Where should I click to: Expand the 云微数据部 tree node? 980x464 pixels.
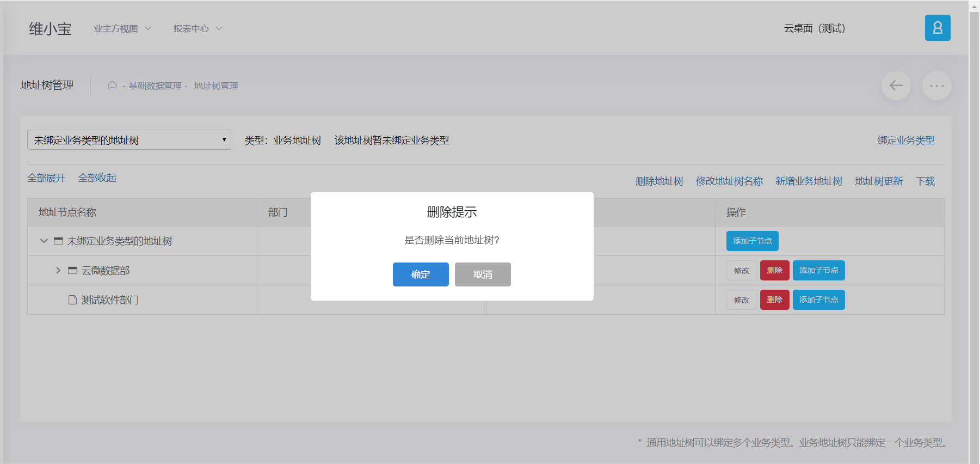coord(58,270)
